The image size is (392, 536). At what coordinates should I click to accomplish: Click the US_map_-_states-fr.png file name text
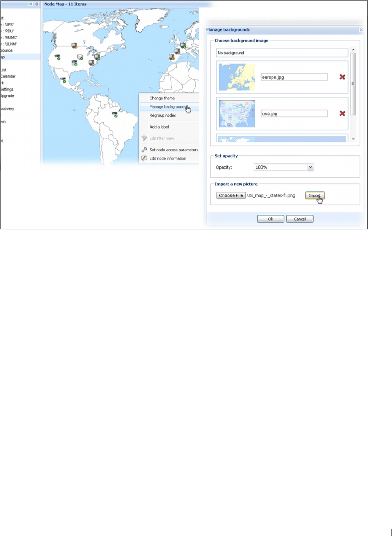pyautogui.click(x=271, y=195)
